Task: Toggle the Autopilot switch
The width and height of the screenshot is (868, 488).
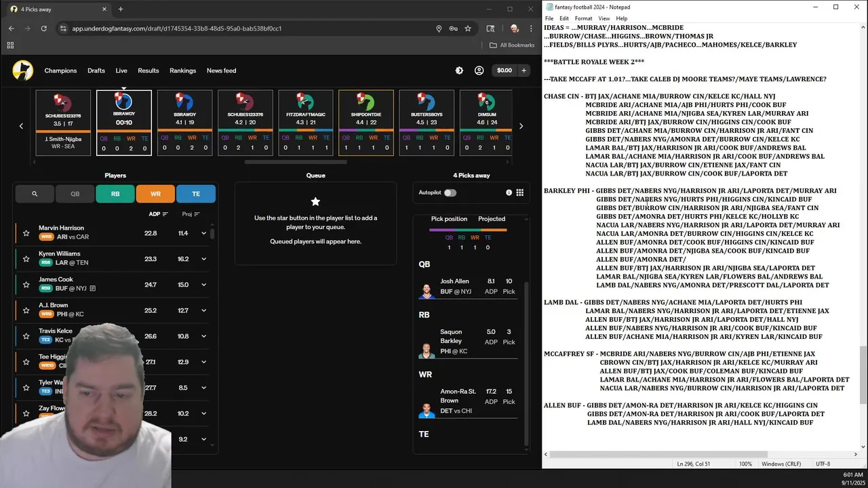Action: (450, 192)
